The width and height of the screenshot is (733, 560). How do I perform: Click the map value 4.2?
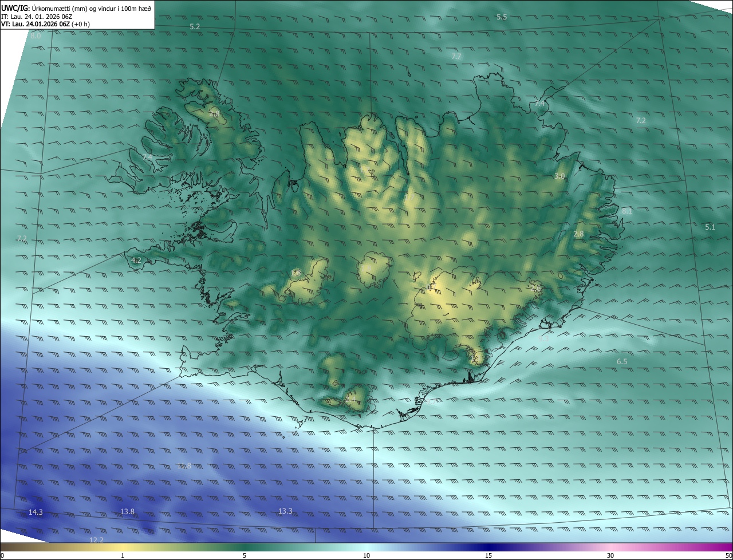coord(136,261)
